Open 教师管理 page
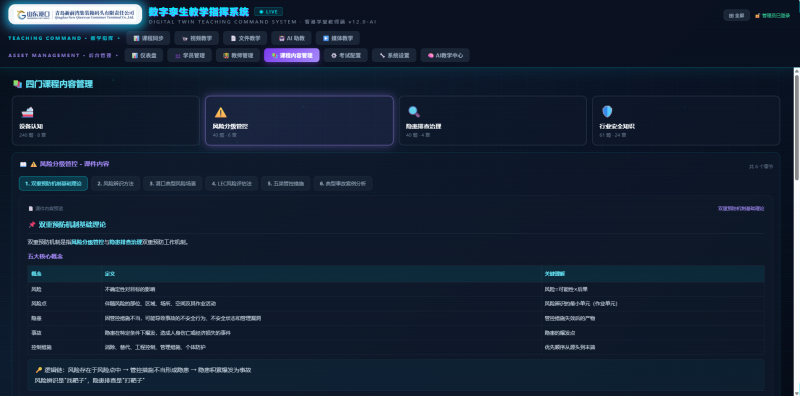This screenshot has width=800, height=396. (x=238, y=56)
